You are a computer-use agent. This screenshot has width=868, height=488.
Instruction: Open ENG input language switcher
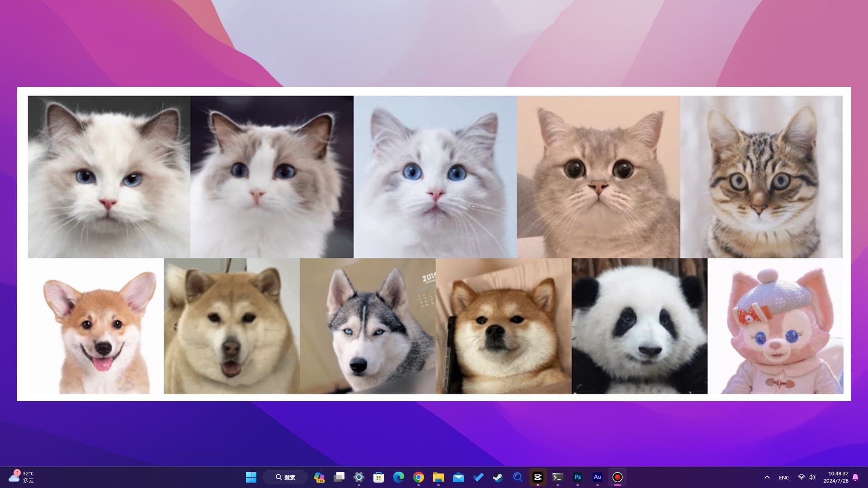(x=784, y=477)
